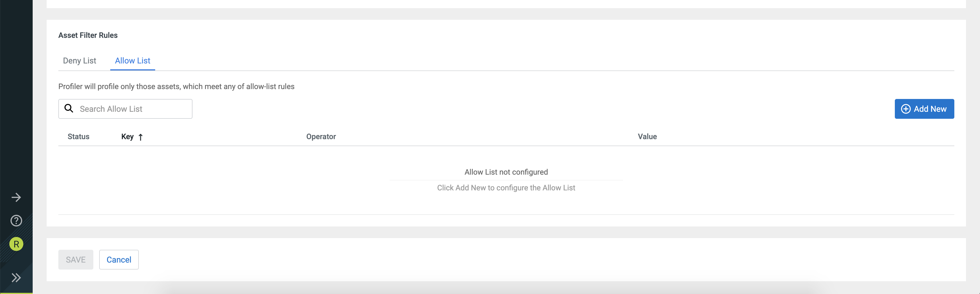Click the Asset Filter Rules heading

[x=88, y=35]
